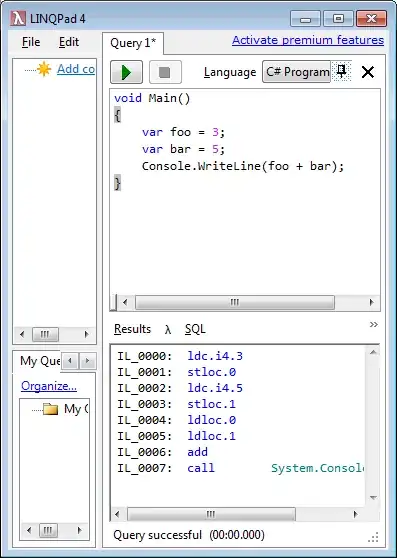Click the right tab scroll arrow beside My Queries
397x558 pixels.
[87, 361]
